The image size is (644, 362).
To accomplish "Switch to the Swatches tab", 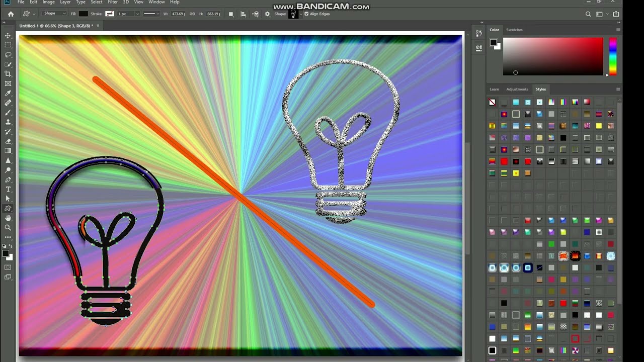I will pyautogui.click(x=514, y=30).
